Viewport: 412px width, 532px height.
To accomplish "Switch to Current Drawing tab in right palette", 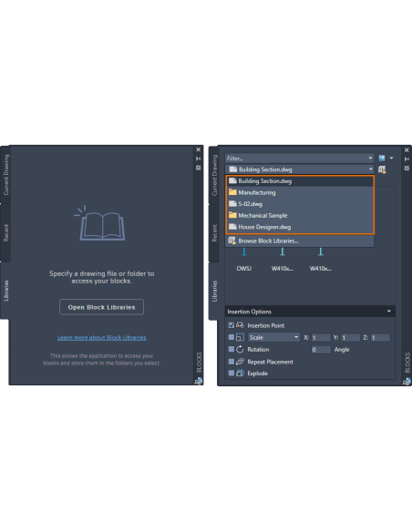I will click(x=214, y=176).
